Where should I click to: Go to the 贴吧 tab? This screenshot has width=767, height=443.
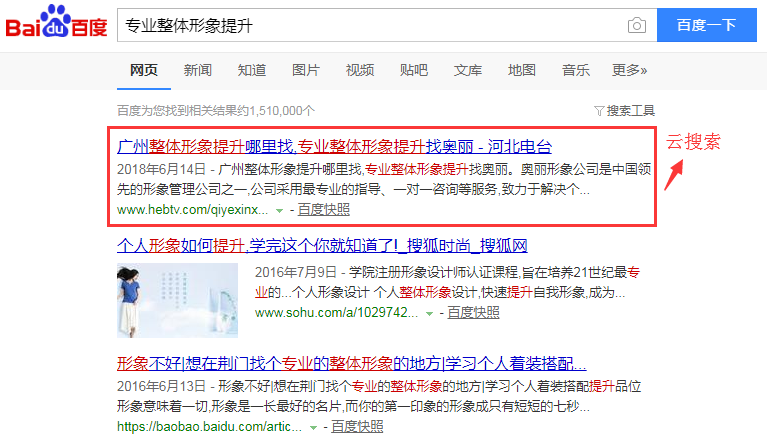coord(414,70)
